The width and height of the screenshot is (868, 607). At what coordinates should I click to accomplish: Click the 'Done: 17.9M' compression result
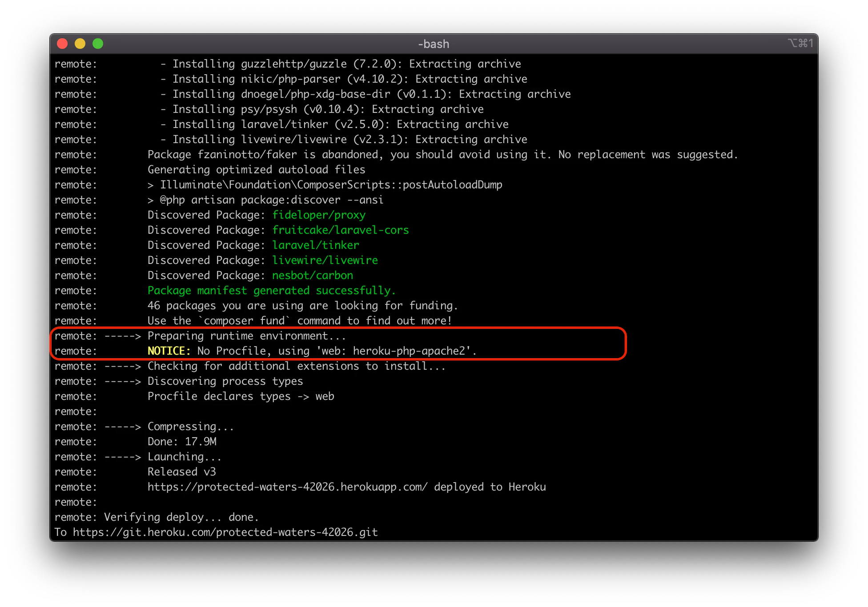click(182, 442)
